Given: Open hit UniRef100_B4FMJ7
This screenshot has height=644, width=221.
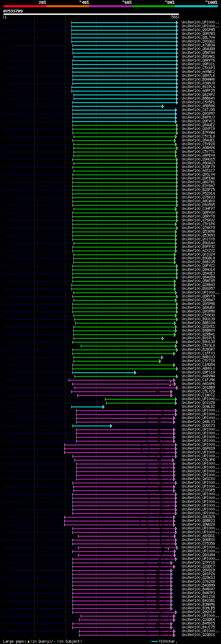Looking at the screenshot, I should coord(198,118).
